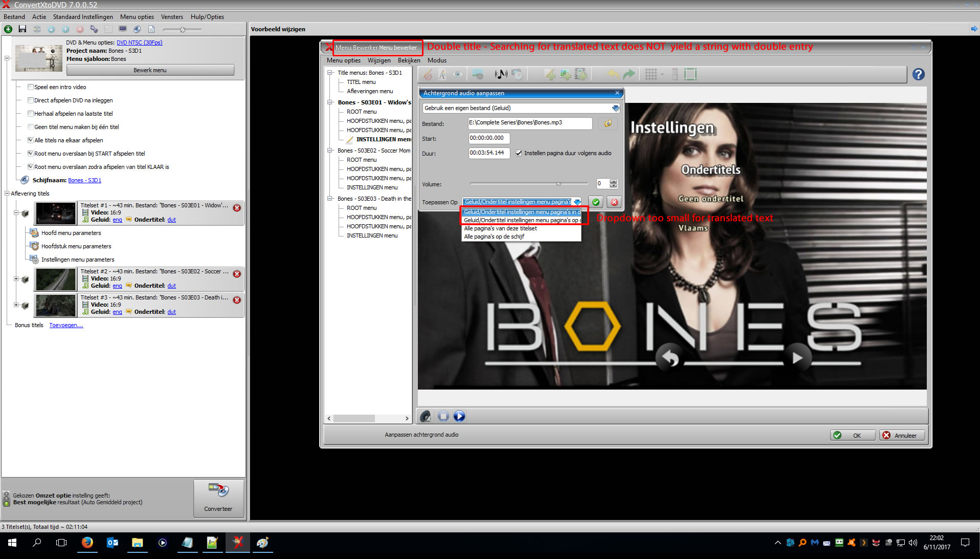
Task: Remove Titelset #3 with red X
Action: pyautogui.click(x=237, y=300)
